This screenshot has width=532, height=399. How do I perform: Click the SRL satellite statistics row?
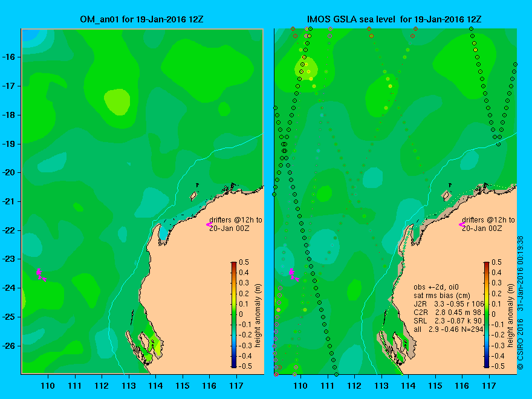(x=447, y=321)
